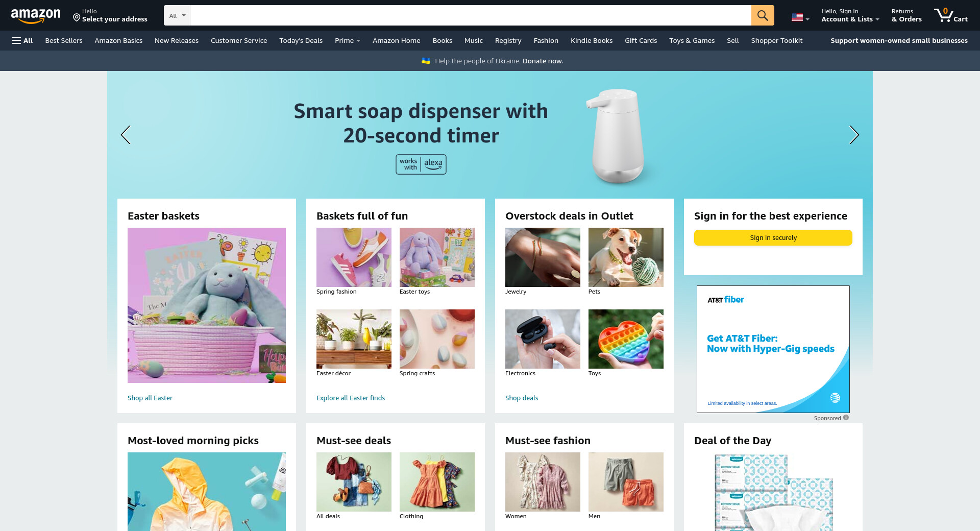Click the Amazon logo
The image size is (980, 531).
click(36, 15)
